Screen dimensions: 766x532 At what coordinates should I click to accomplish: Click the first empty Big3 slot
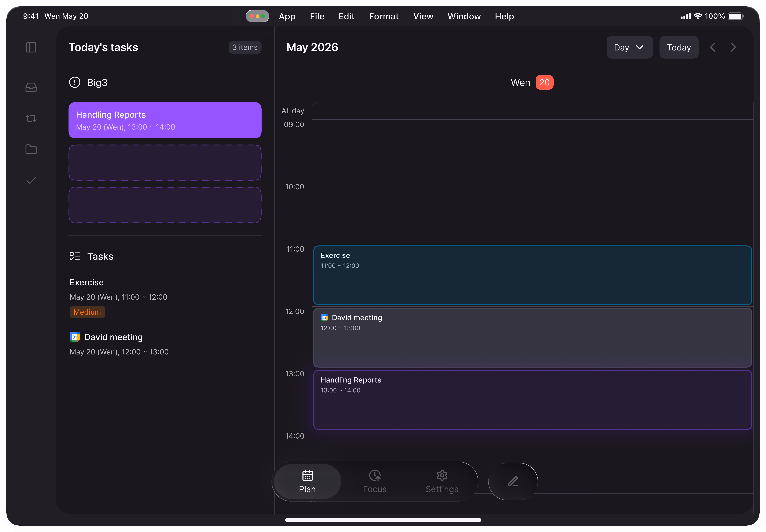tap(165, 163)
